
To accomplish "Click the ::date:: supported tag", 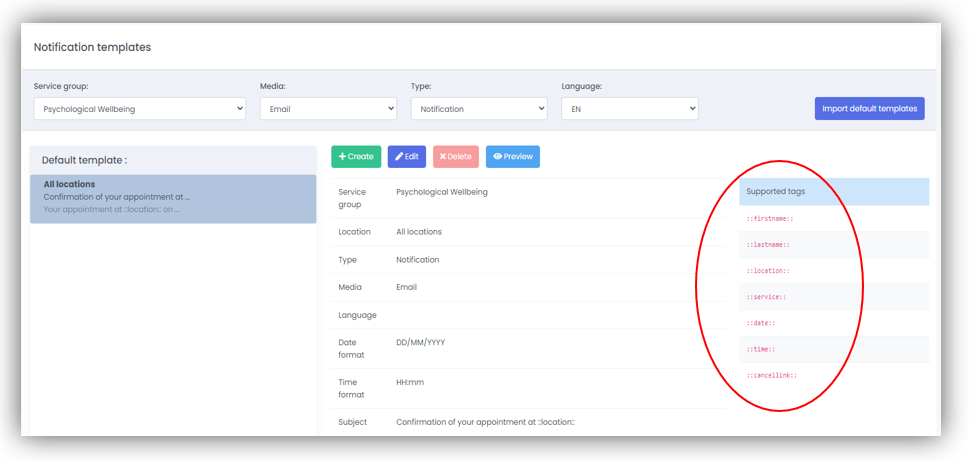I will (x=761, y=323).
